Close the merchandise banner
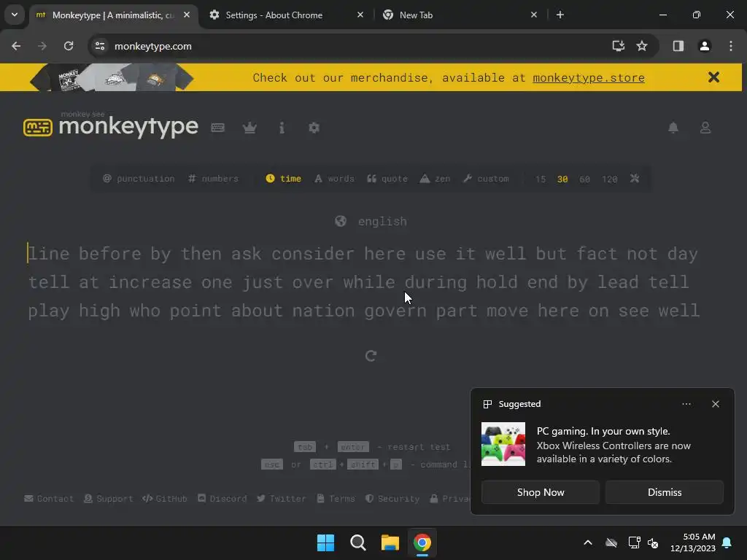The width and height of the screenshot is (747, 560). coord(713,77)
